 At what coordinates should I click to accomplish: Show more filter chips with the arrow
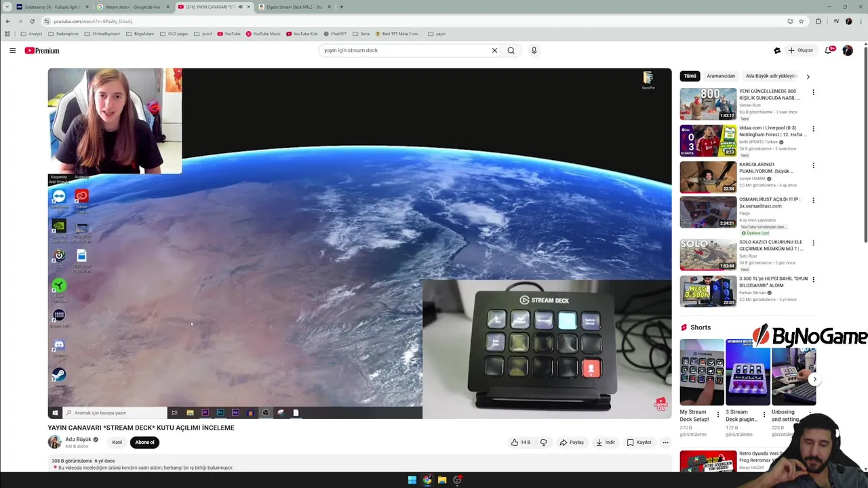point(808,77)
